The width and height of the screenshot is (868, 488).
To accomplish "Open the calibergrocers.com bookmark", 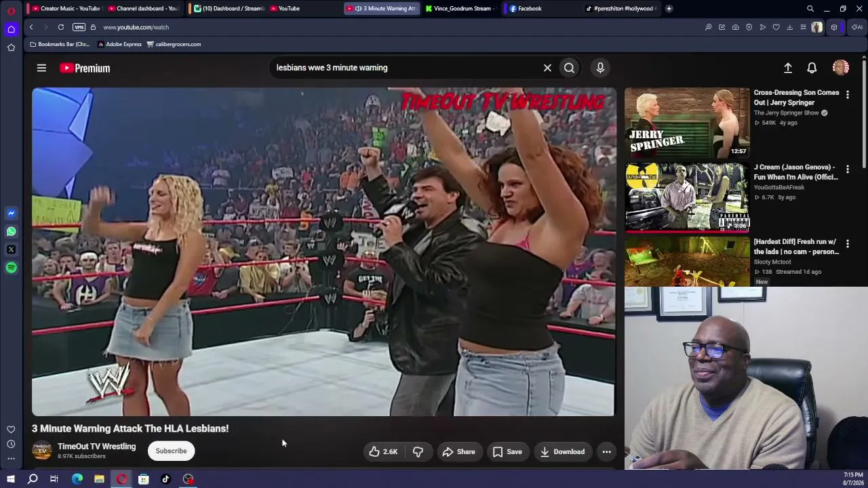I will point(174,44).
